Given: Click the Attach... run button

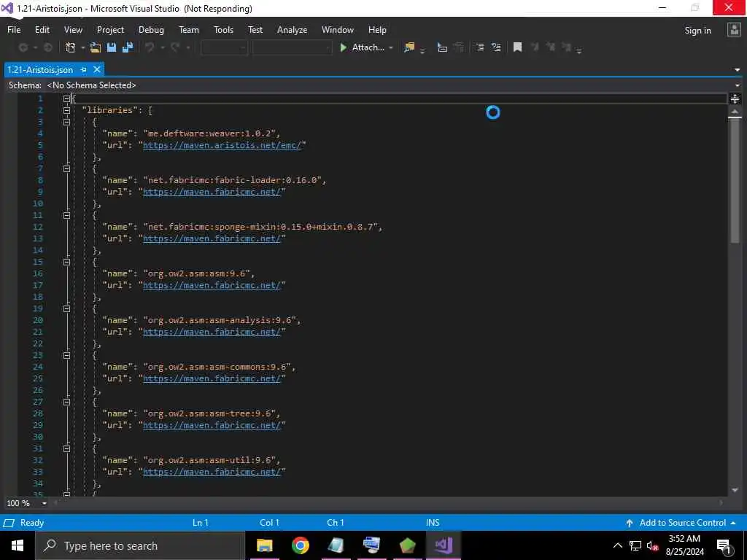Looking at the screenshot, I should [362, 47].
